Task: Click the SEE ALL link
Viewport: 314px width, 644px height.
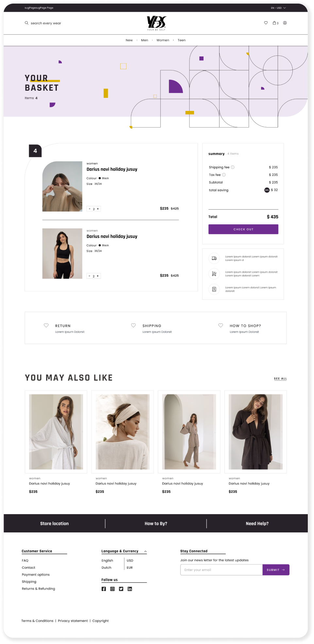Action: (x=280, y=379)
